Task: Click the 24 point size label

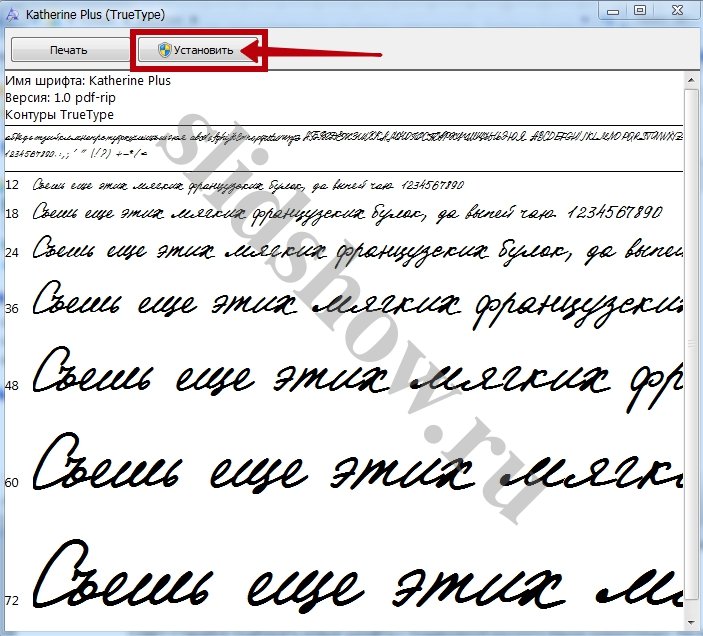Action: pos(12,252)
